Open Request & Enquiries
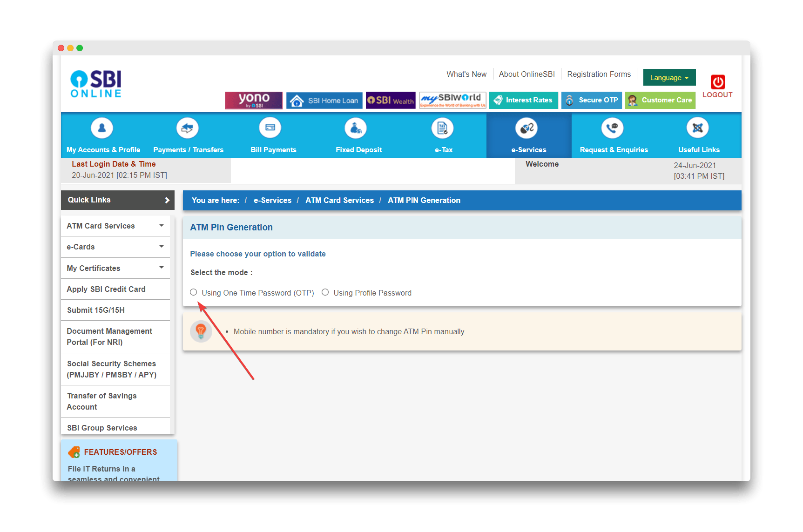 (x=613, y=135)
